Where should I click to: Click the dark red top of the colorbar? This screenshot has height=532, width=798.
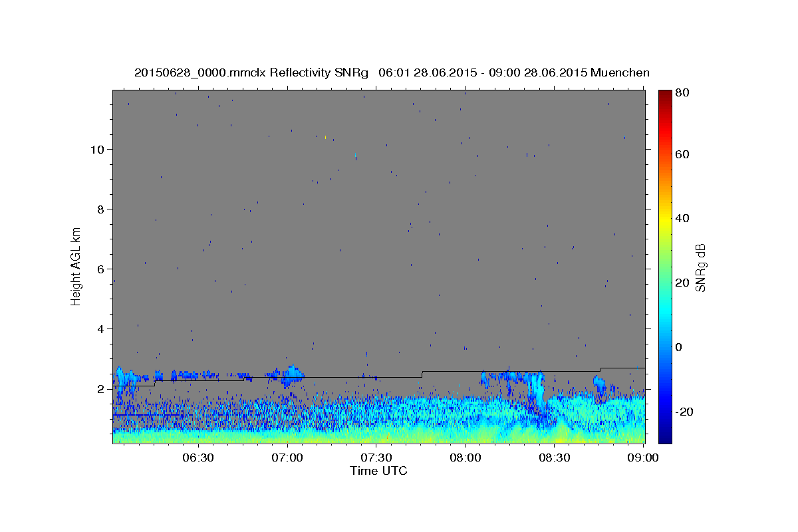pos(664,94)
